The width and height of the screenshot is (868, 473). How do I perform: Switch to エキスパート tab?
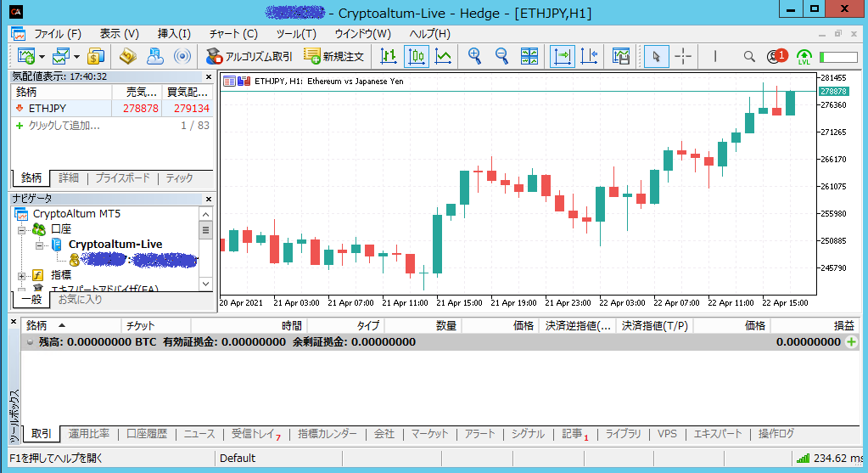click(x=718, y=434)
